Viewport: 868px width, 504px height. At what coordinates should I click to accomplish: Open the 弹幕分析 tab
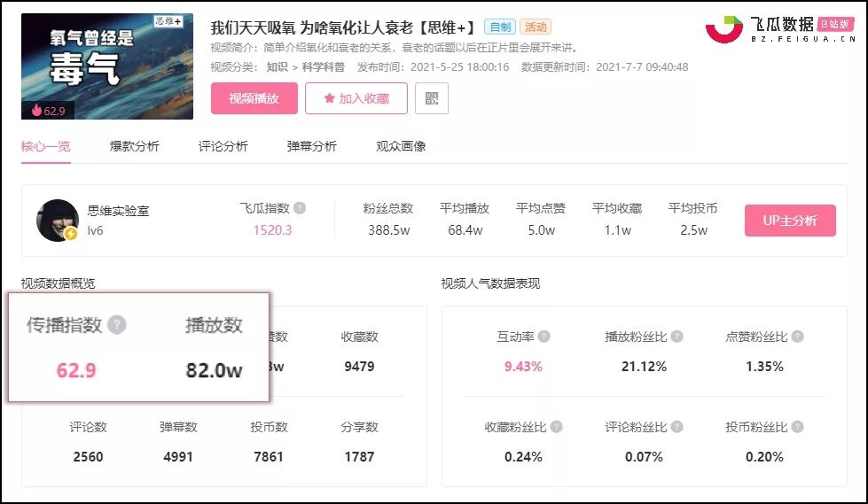click(312, 147)
